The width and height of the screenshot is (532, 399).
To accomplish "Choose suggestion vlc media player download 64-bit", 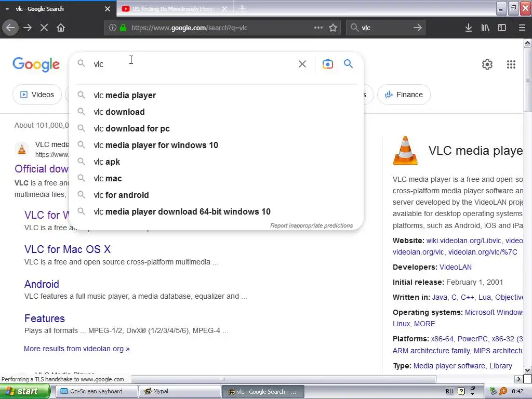I will [216, 212].
